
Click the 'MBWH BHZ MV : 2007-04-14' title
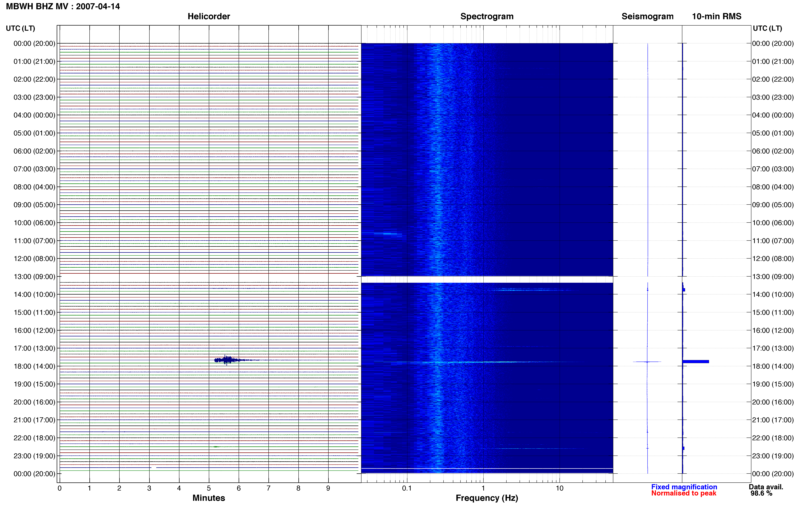tap(63, 6)
